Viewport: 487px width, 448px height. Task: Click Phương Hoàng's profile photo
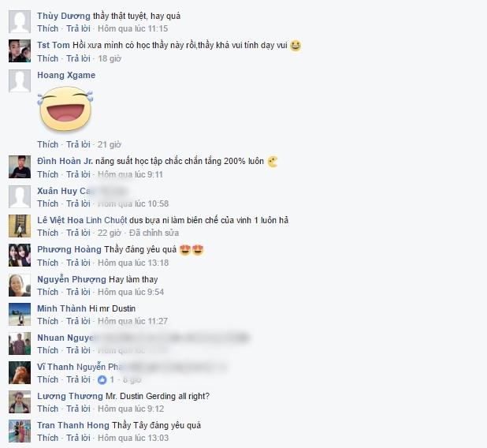[20, 256]
